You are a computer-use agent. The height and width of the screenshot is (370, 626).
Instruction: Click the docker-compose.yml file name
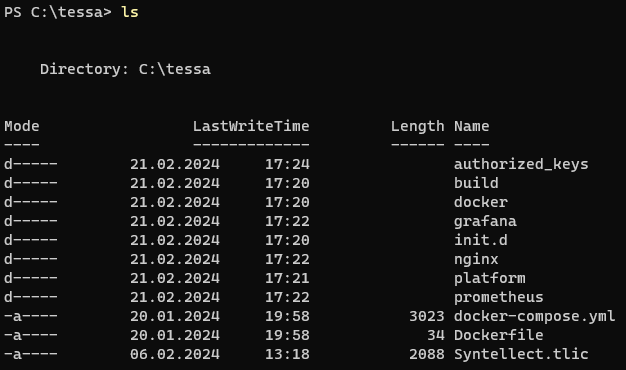coord(534,317)
